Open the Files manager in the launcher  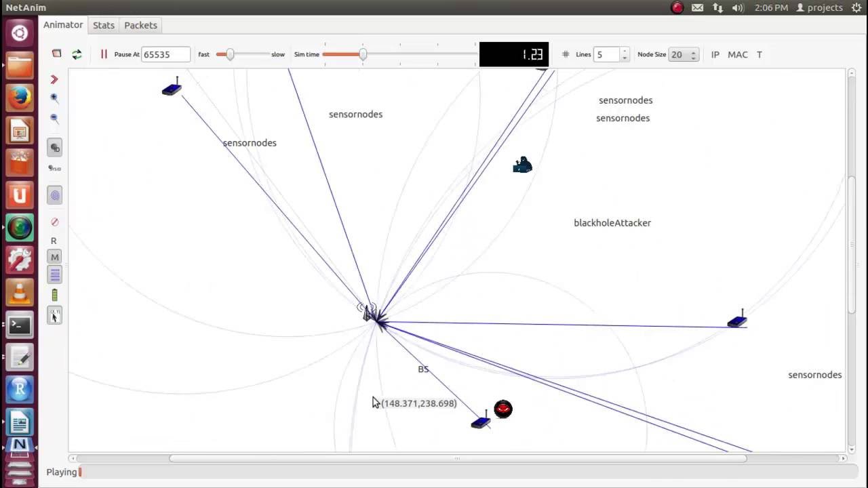(20, 66)
